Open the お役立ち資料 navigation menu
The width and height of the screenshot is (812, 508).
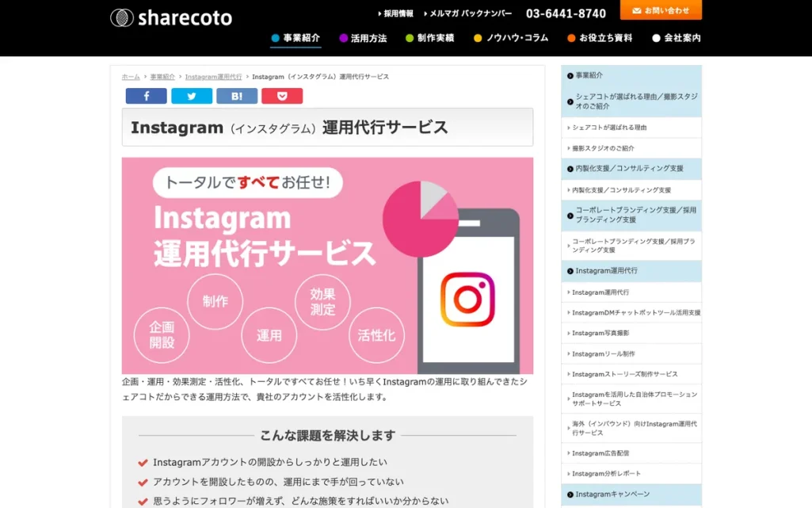point(600,38)
